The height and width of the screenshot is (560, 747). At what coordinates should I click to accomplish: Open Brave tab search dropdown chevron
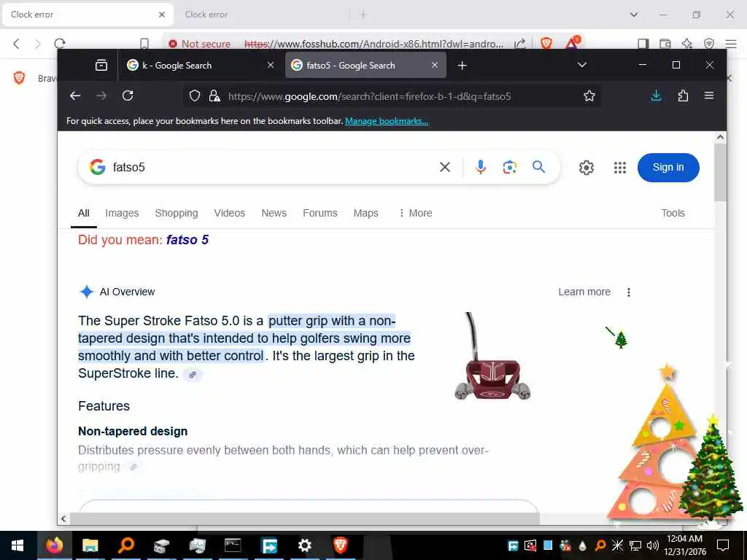(x=634, y=15)
